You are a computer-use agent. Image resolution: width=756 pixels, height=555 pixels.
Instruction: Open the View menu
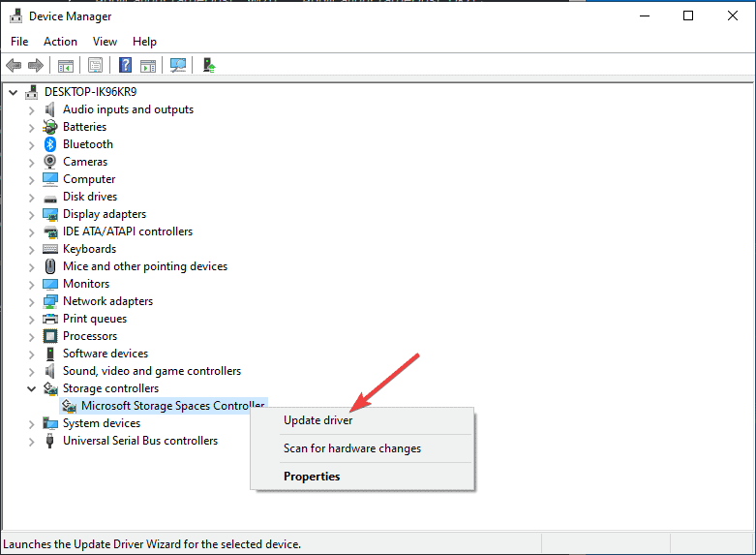tap(105, 42)
